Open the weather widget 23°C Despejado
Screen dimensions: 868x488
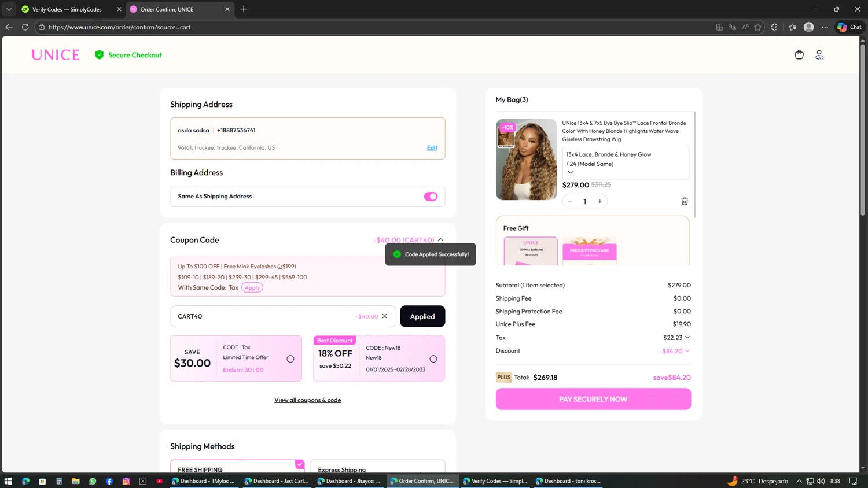(758, 481)
